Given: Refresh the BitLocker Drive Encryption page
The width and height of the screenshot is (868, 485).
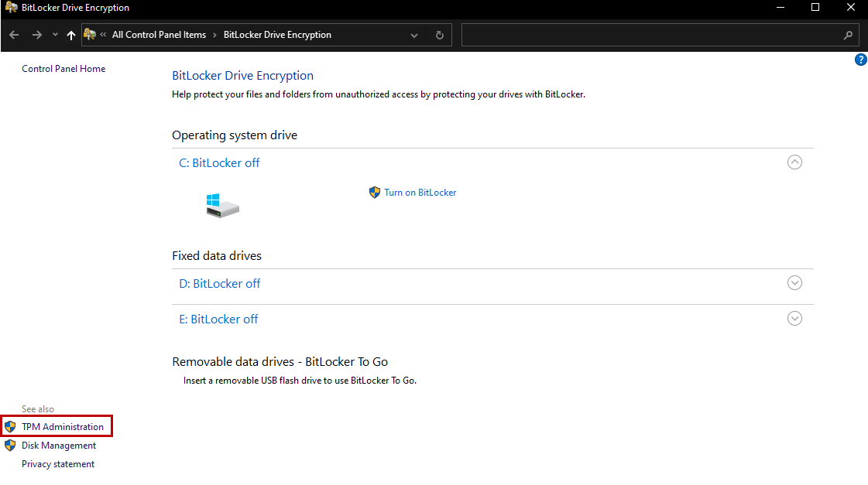Looking at the screenshot, I should [440, 35].
